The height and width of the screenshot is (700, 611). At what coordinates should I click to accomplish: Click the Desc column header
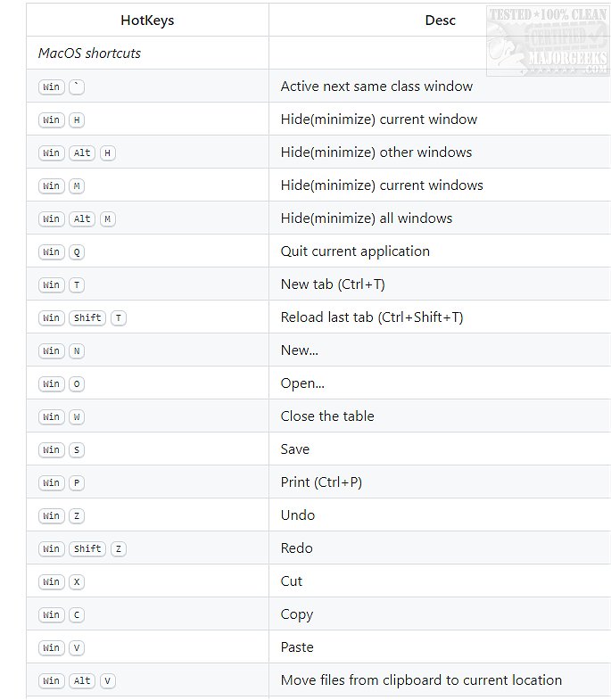[x=440, y=20]
